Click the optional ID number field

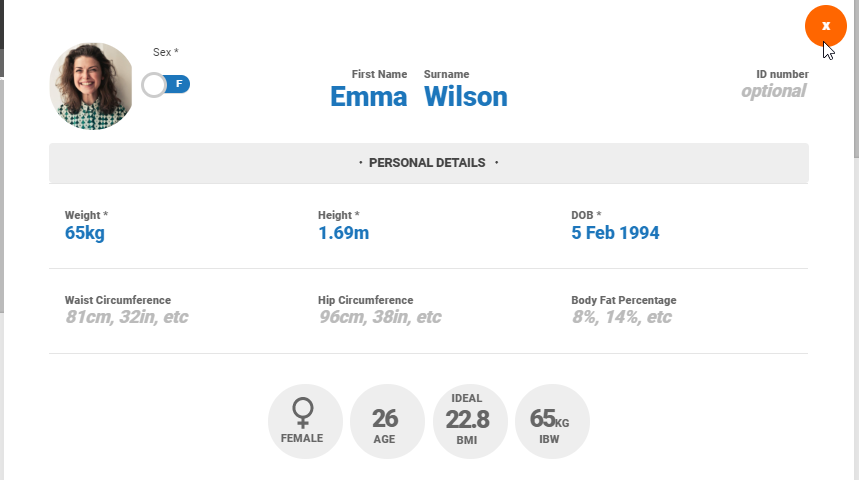click(773, 91)
